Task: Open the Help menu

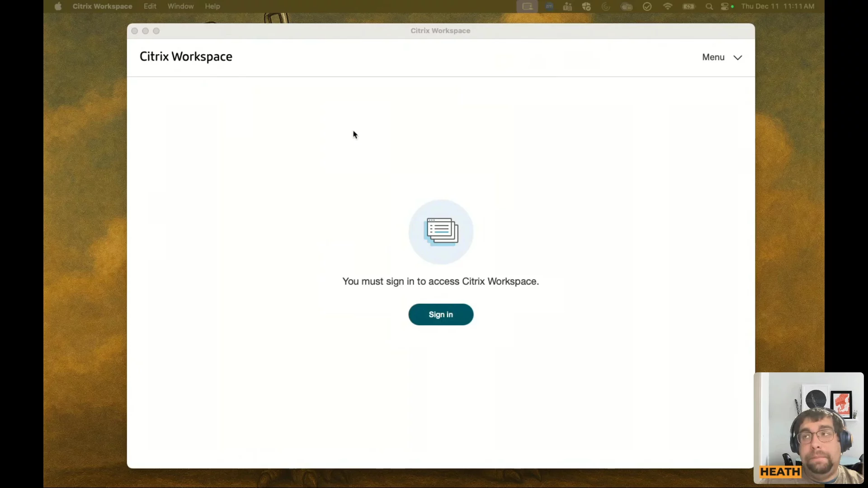Action: point(212,6)
